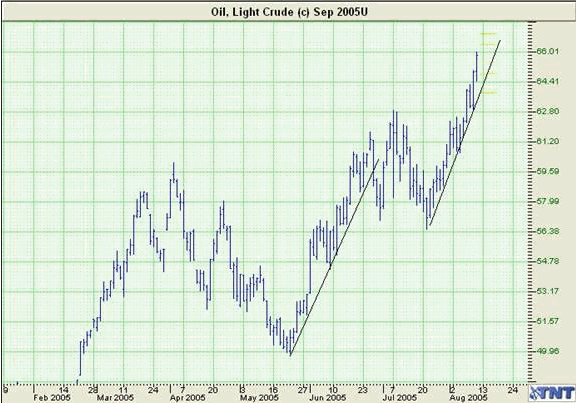Select the 49.96 price axis label
The width and height of the screenshot is (576, 403).
(x=548, y=351)
